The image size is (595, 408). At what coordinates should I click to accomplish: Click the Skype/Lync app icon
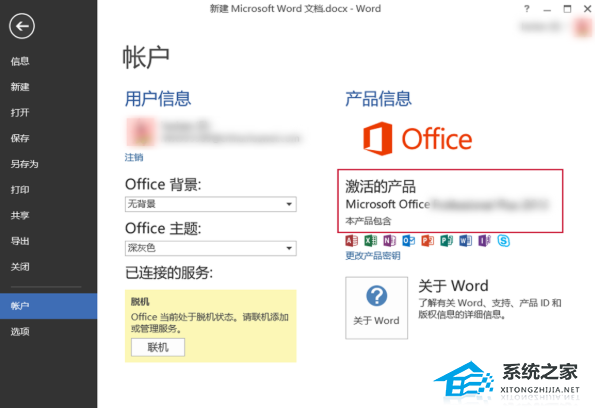coord(504,241)
